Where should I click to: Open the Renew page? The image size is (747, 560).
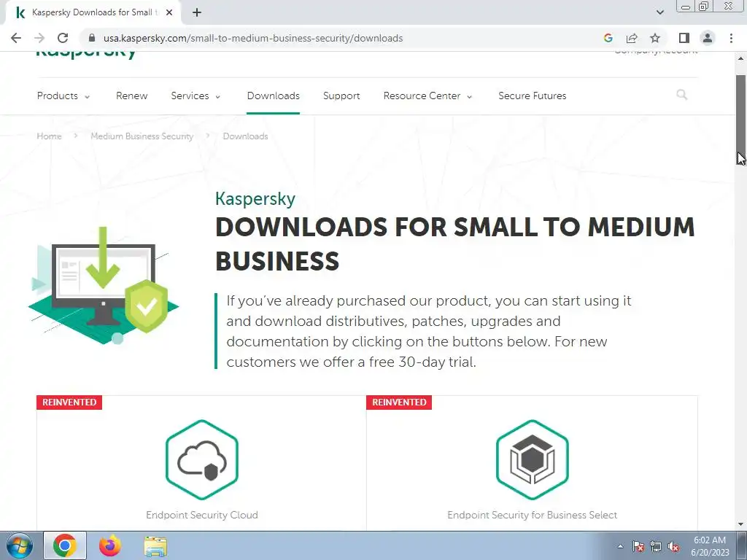[131, 96]
